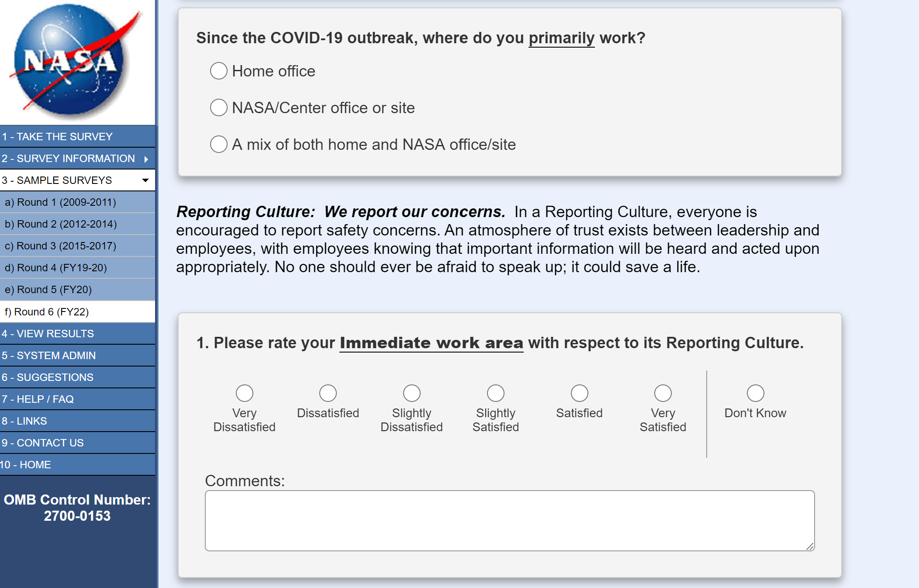Open the View Results menu item
The height and width of the screenshot is (588, 919).
coord(48,334)
